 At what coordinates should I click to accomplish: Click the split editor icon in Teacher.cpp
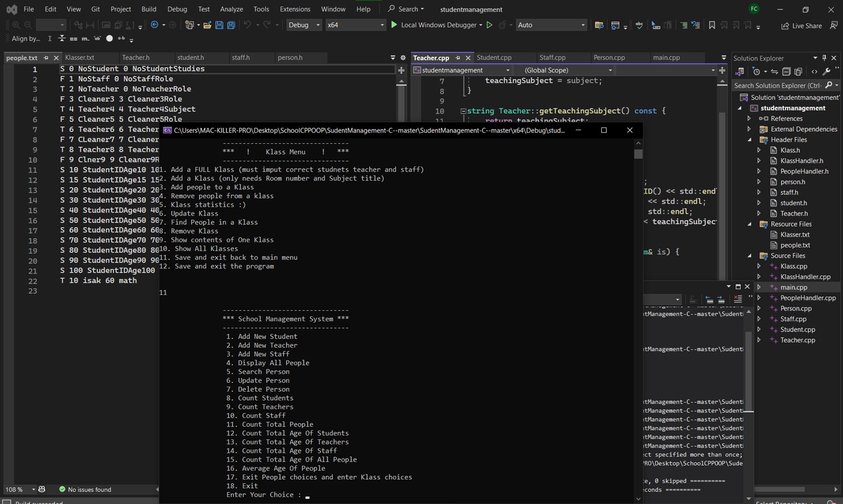click(x=722, y=70)
